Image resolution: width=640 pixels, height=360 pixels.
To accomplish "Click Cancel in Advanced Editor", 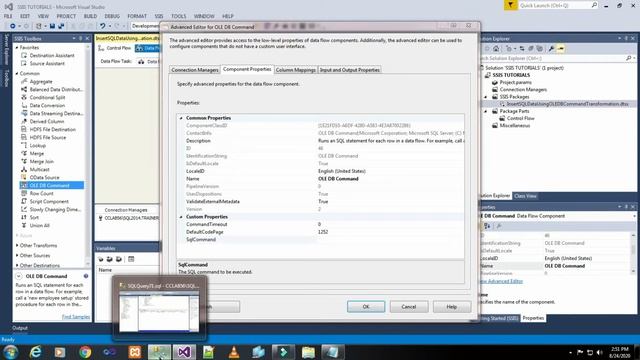I will point(409,307).
